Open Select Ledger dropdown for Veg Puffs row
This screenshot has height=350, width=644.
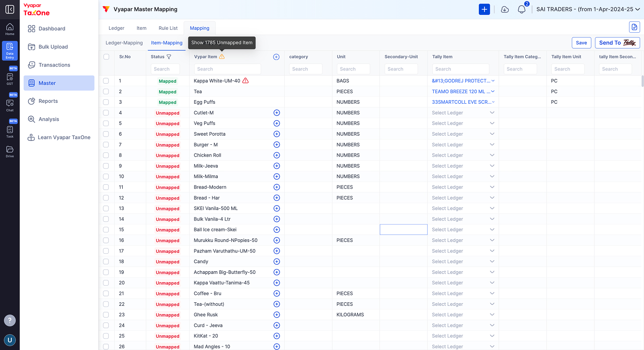[463, 123]
